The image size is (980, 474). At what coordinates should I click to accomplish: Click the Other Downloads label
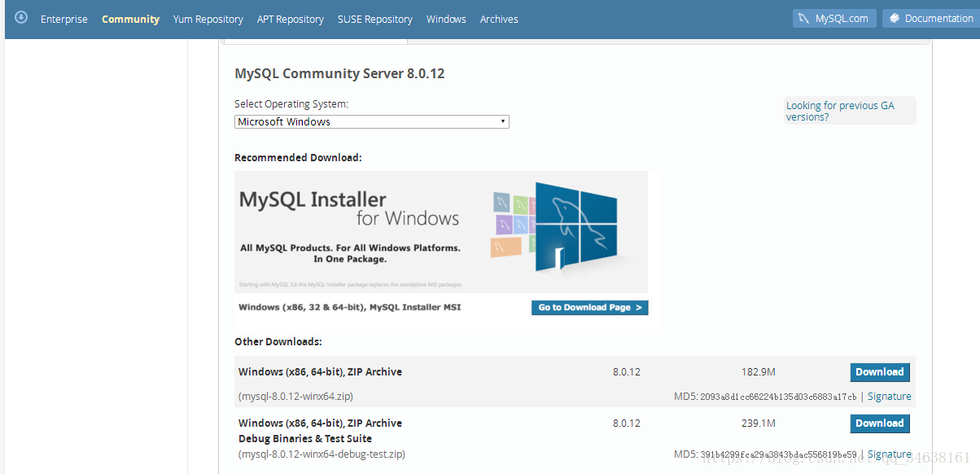tap(278, 342)
